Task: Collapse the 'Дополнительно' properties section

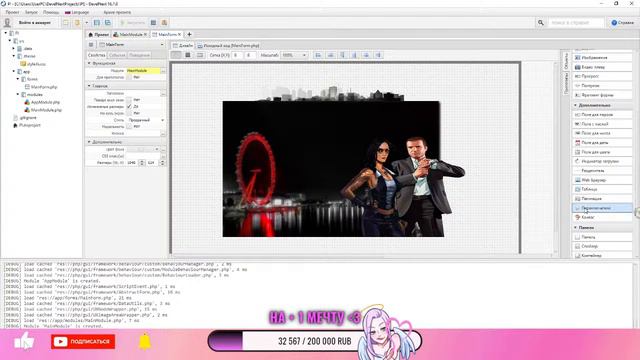Action: tap(89, 142)
